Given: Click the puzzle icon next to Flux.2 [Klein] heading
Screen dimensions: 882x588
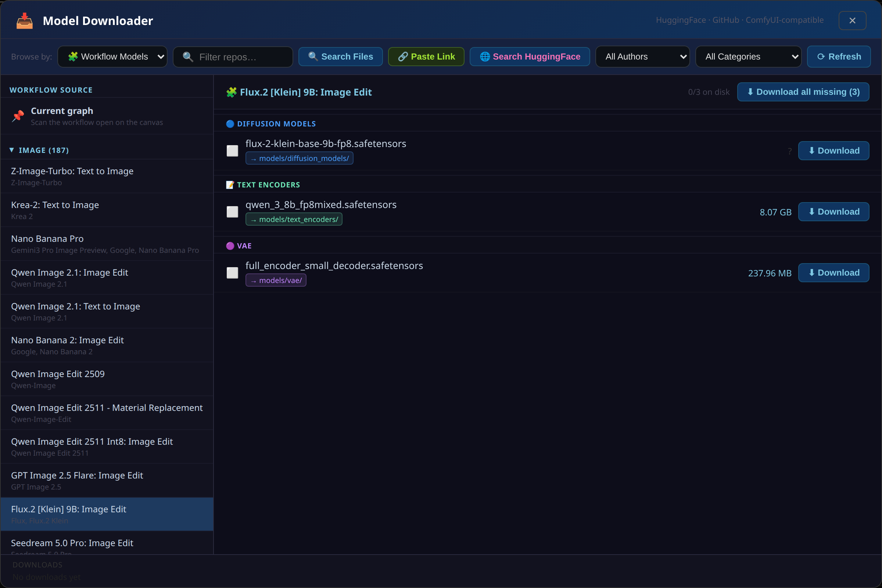Looking at the screenshot, I should point(232,92).
